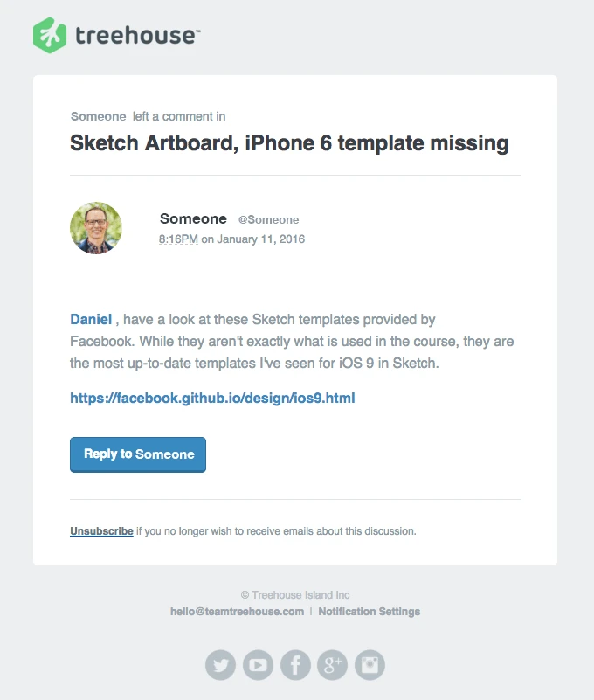
Task: Open the Twitter social icon
Action: tap(221, 665)
